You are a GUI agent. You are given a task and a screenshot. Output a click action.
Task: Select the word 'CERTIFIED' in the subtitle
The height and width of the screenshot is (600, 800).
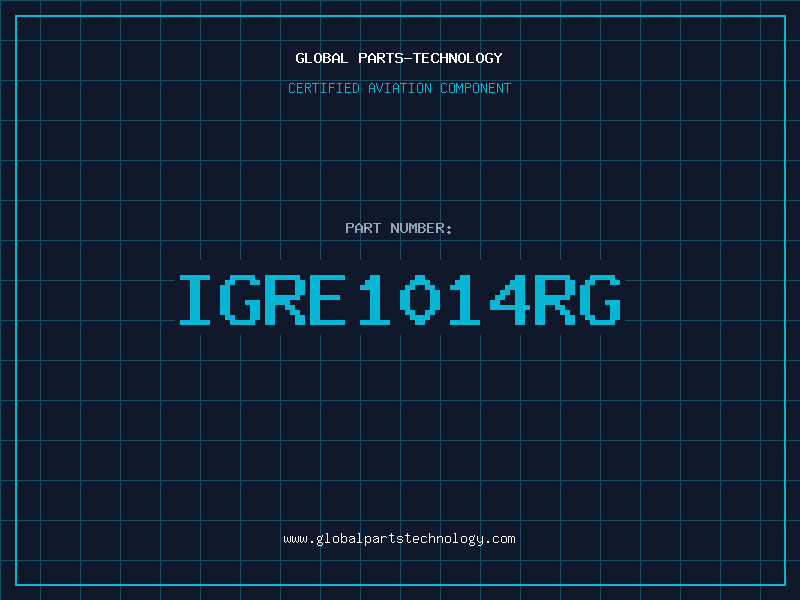pos(324,88)
